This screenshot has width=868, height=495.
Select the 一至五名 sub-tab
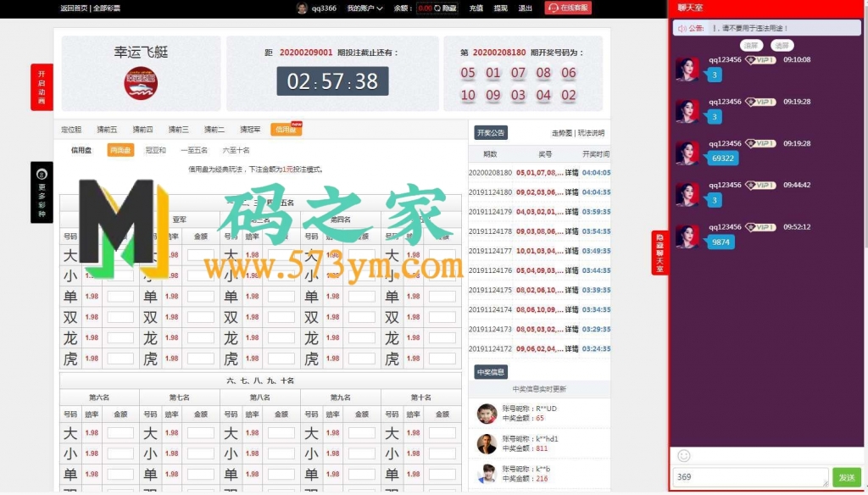(x=194, y=150)
